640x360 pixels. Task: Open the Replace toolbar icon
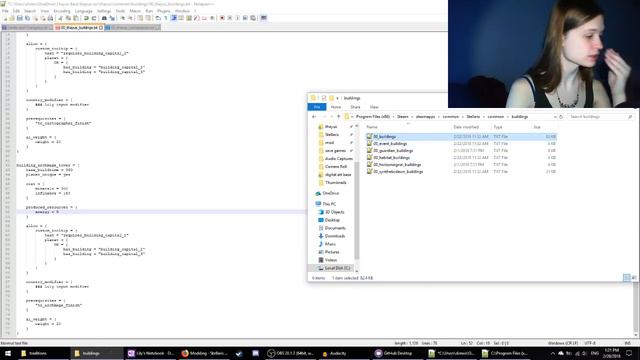112,18
